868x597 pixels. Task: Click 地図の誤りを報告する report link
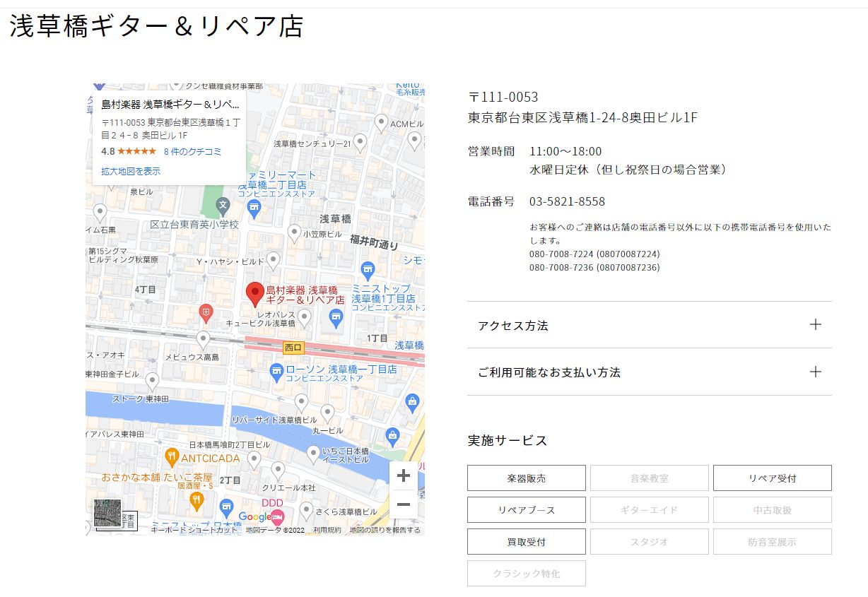coord(385,530)
